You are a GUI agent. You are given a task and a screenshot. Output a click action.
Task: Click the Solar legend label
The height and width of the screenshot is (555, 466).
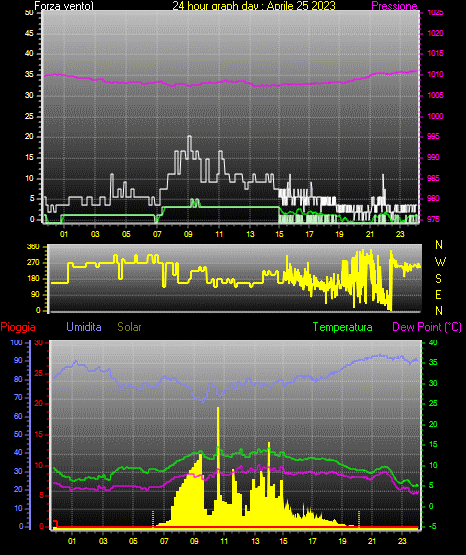tap(129, 327)
